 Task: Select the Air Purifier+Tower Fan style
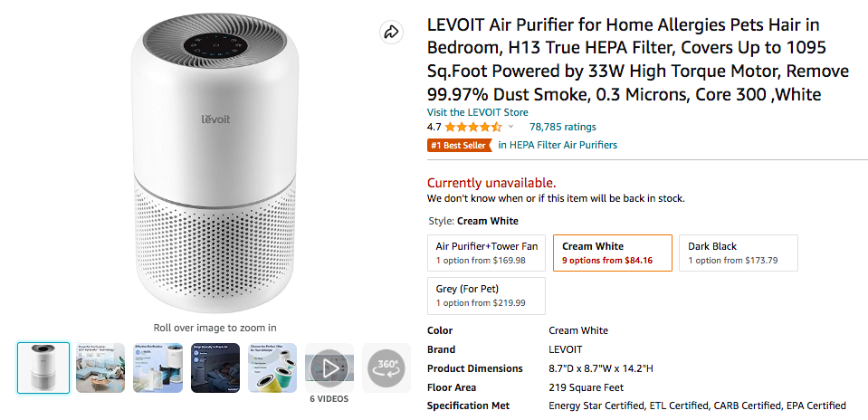(486, 253)
